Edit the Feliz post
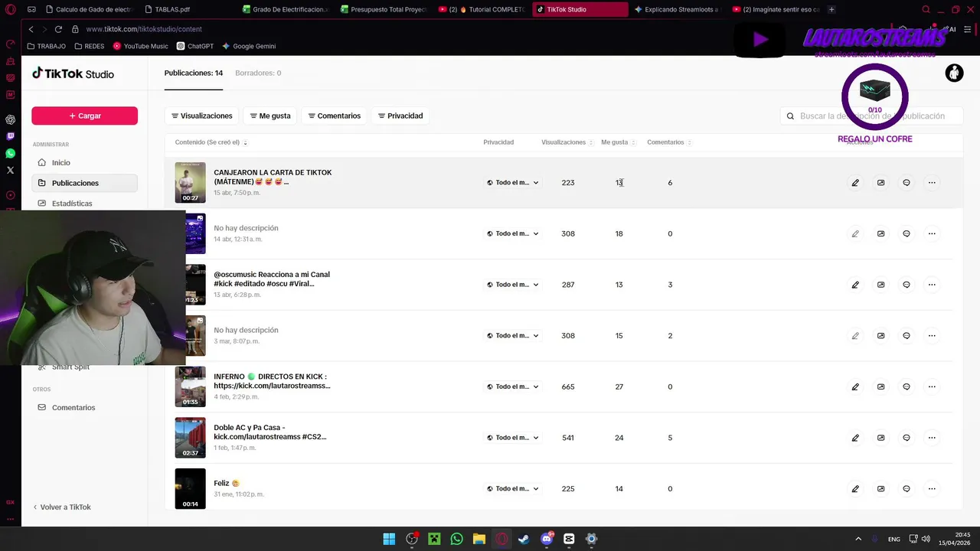 855,488
